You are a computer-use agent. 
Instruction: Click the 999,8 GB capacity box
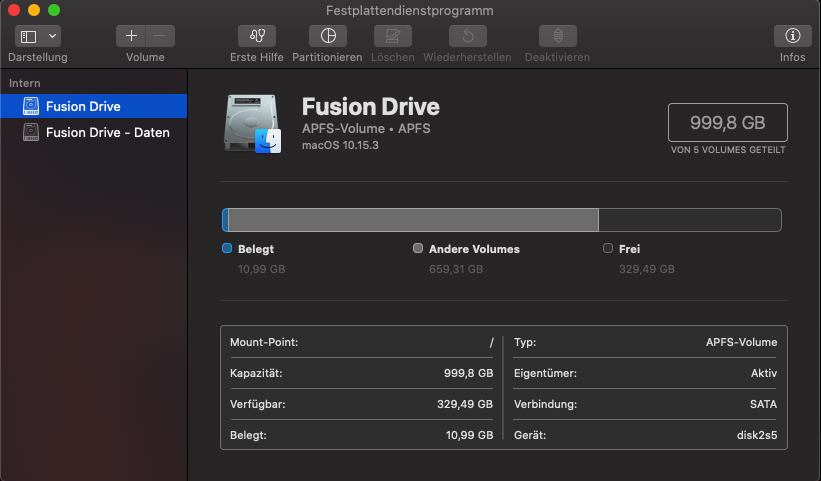coord(727,123)
